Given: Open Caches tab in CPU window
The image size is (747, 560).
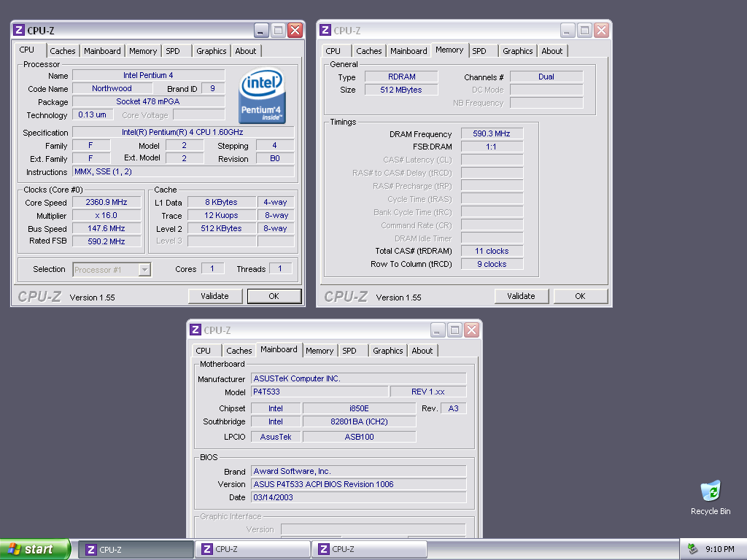Looking at the screenshot, I should (x=63, y=51).
